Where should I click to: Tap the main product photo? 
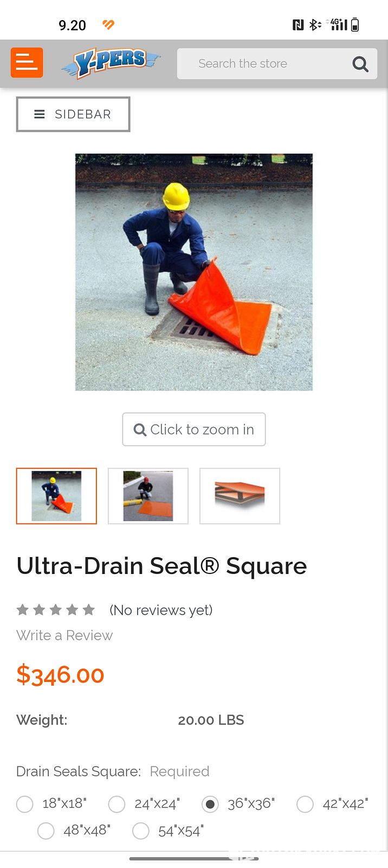point(194,272)
